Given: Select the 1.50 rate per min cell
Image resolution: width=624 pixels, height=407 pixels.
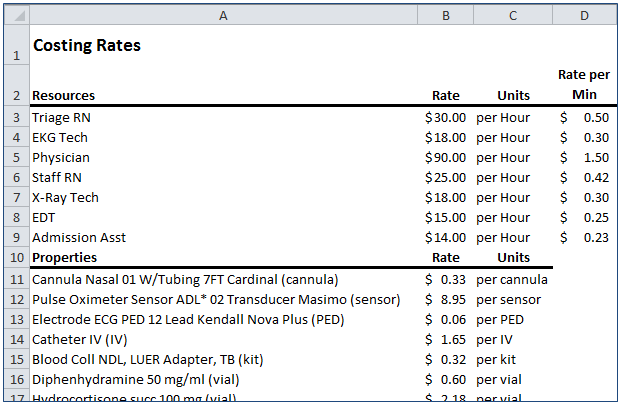Looking at the screenshot, I should point(585,157).
